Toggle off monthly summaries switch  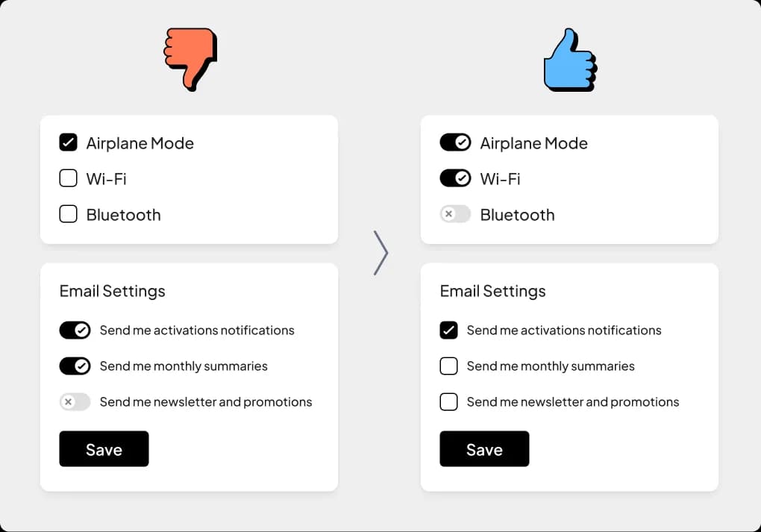pos(75,366)
